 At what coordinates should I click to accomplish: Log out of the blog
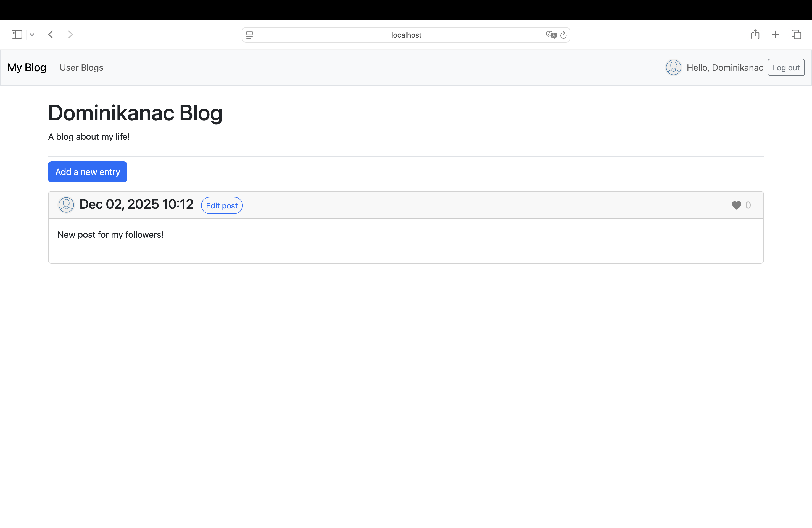click(x=786, y=67)
